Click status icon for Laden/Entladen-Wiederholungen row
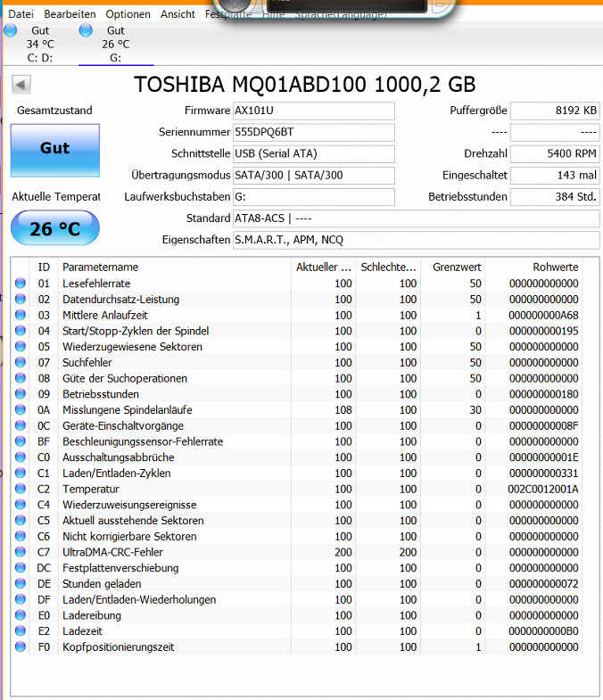Image resolution: width=603 pixels, height=700 pixels. 21,599
